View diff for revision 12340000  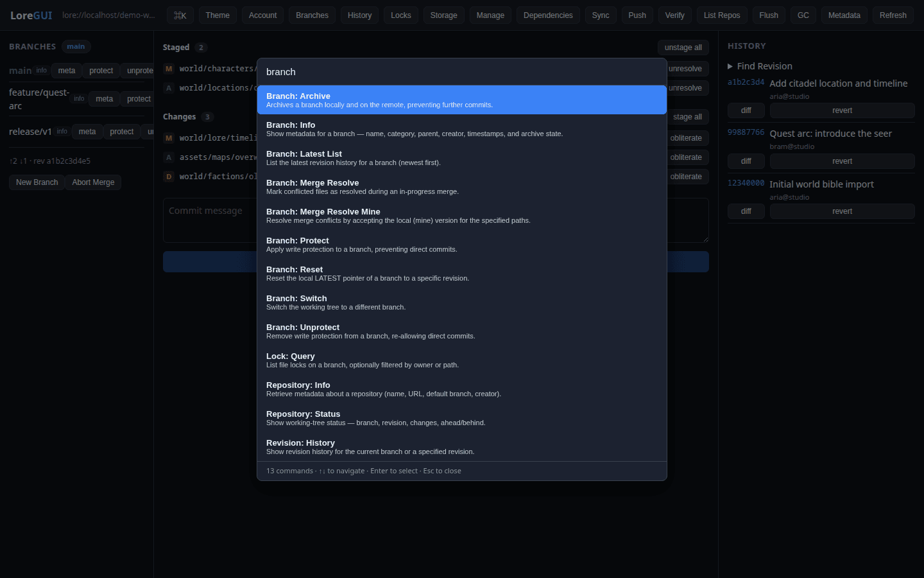746,211
